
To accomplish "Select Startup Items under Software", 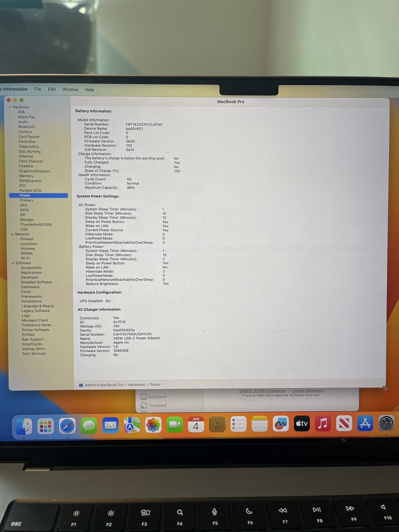I will (34, 349).
